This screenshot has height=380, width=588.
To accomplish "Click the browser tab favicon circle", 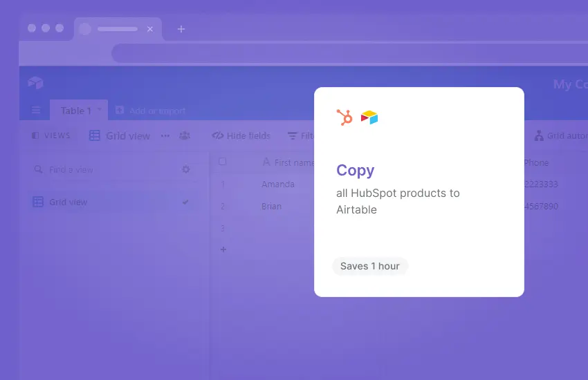I will coord(85,29).
